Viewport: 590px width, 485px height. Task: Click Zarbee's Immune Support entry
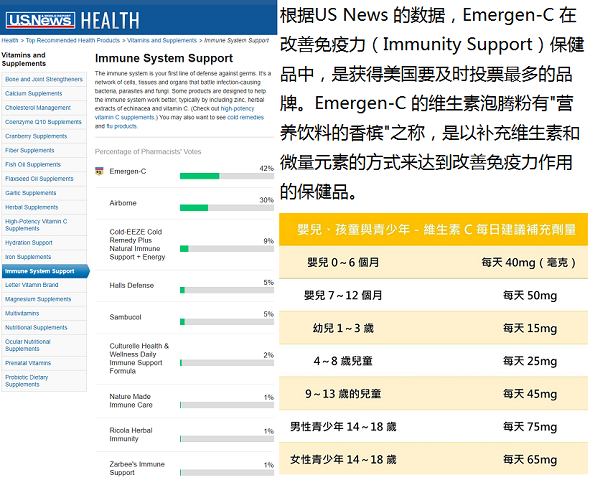(x=137, y=468)
